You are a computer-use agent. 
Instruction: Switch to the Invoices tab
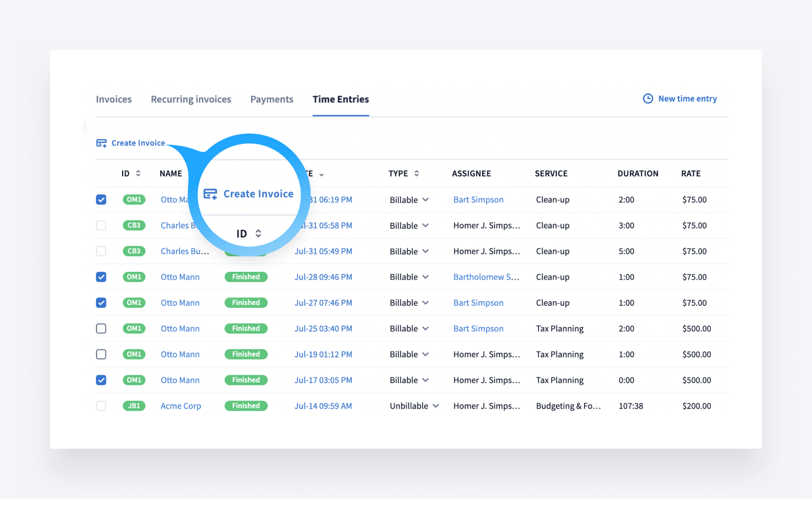coord(114,99)
